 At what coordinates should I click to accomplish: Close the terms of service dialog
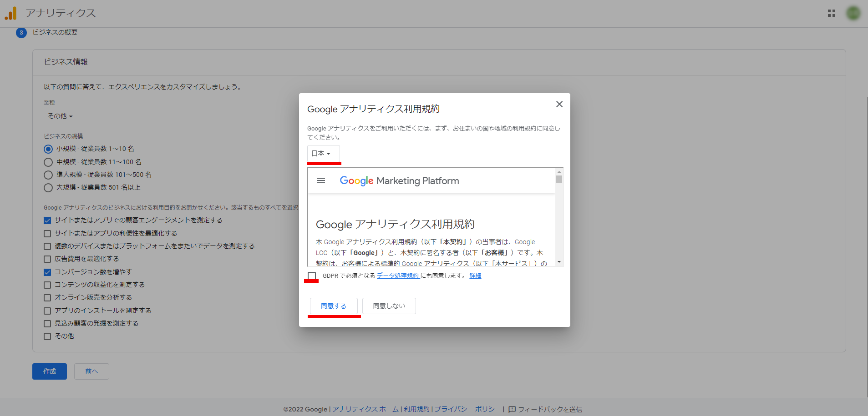(x=559, y=104)
